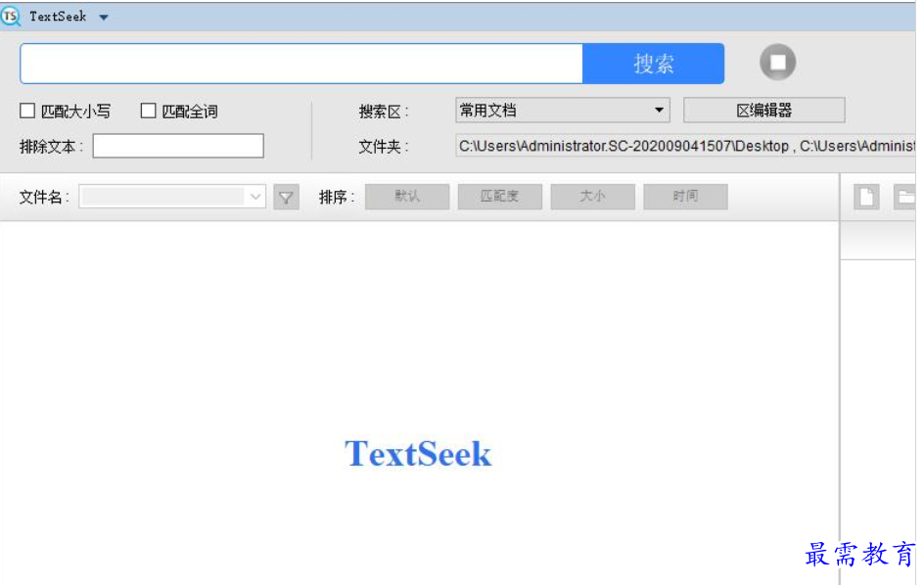This screenshot has width=924, height=585.
Task: Enable the 匹配全词 checkbox
Action: [145, 110]
